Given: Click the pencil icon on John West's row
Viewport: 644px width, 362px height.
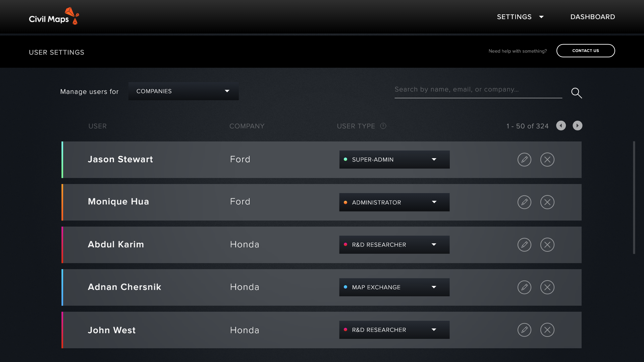Looking at the screenshot, I should coord(524,330).
